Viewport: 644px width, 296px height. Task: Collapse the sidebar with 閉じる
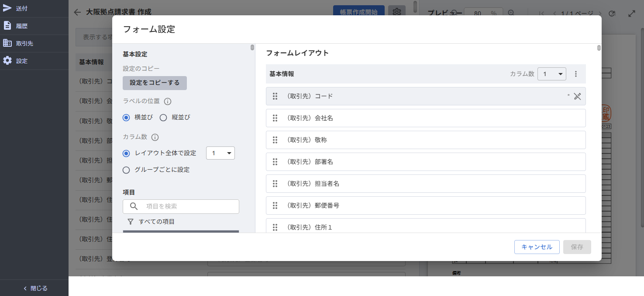(35, 288)
